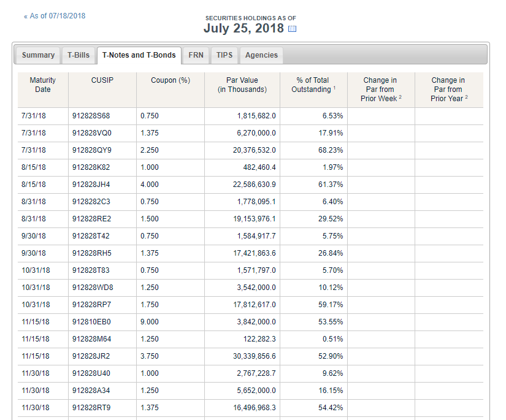This screenshot has height=420, width=506.
Task: Click the Coupon (%) column header
Action: (171, 80)
